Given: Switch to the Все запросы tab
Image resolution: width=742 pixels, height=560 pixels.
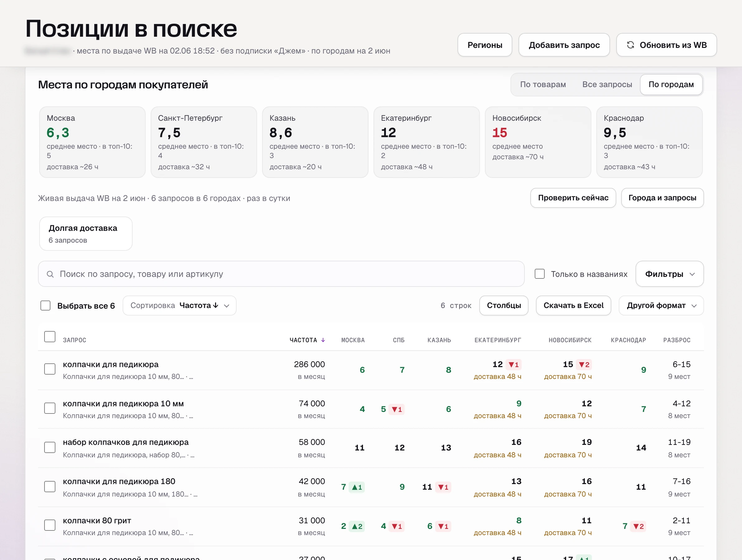Looking at the screenshot, I should pyautogui.click(x=607, y=85).
